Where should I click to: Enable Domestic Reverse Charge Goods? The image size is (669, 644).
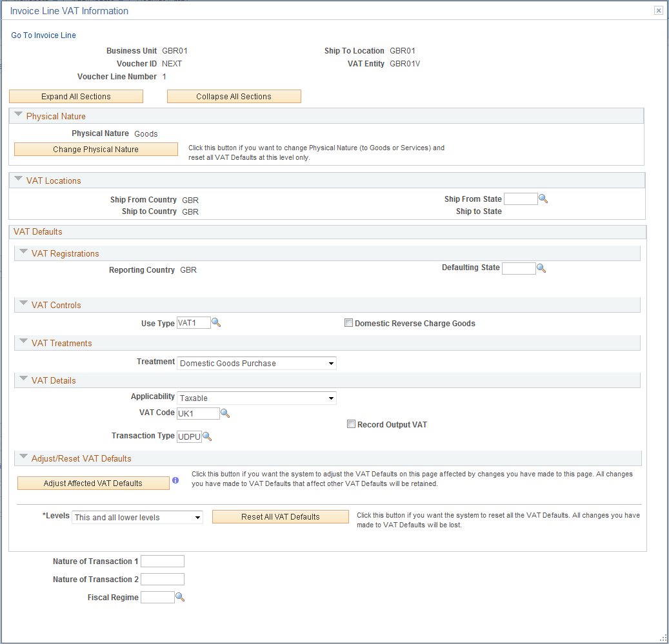[x=349, y=322]
